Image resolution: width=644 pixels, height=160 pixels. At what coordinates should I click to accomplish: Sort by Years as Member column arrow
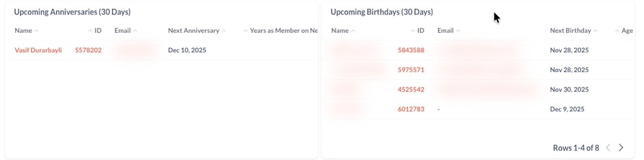[245, 31]
